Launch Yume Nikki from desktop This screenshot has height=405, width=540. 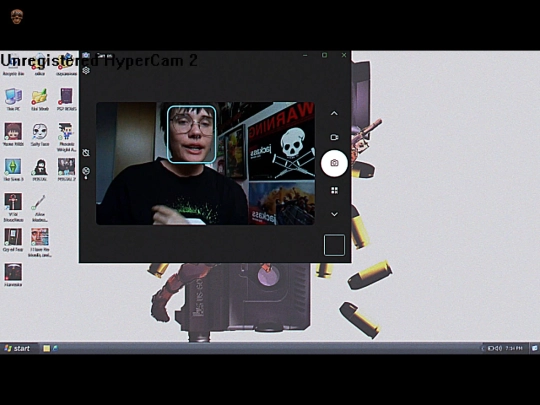[x=13, y=134]
